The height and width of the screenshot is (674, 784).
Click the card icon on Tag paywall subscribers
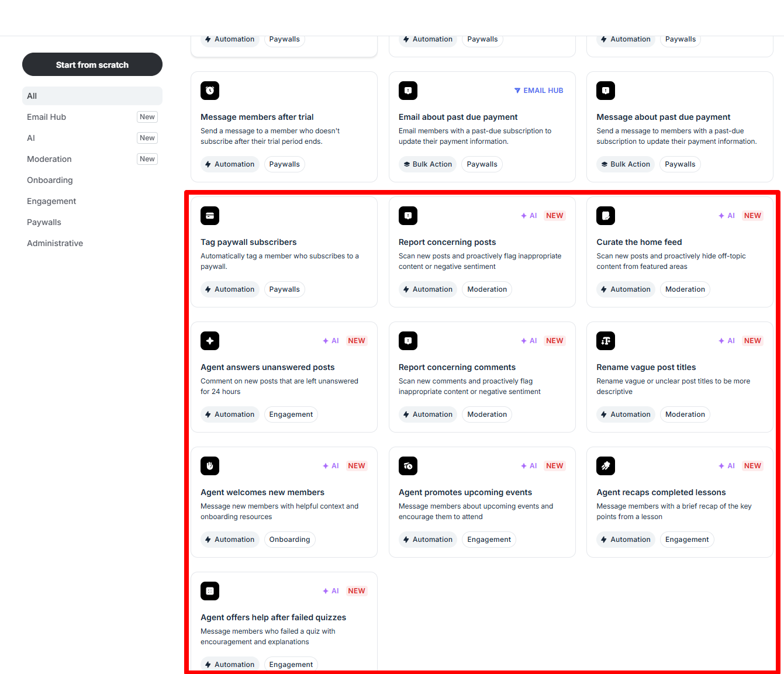click(x=210, y=216)
